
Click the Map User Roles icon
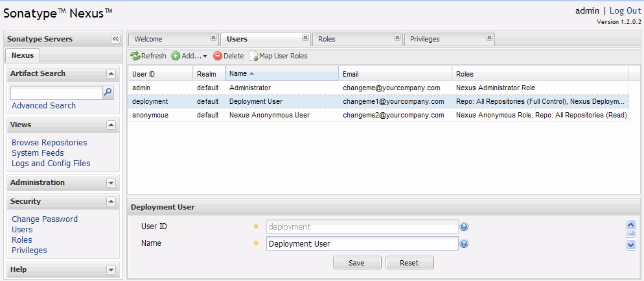253,56
